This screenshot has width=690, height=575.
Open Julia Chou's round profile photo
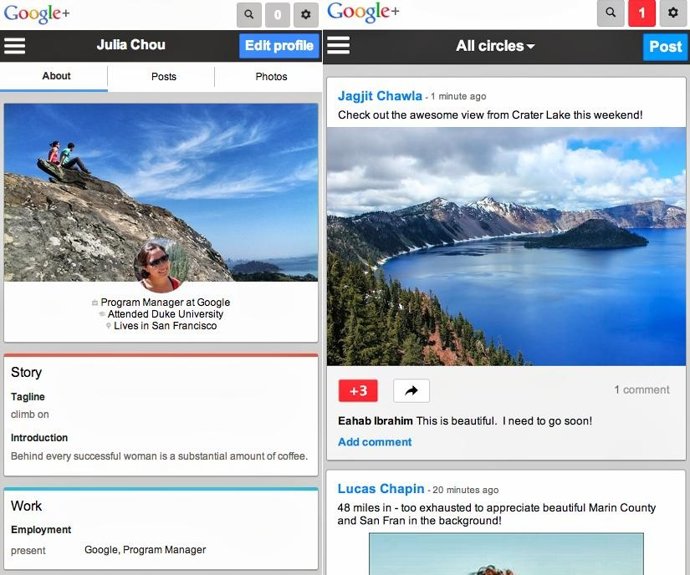click(159, 267)
